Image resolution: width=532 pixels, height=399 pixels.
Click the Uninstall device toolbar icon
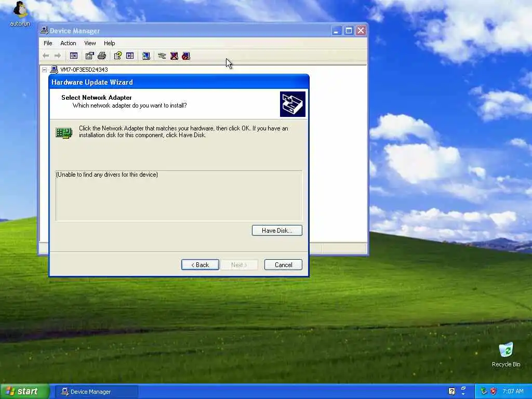coord(174,56)
